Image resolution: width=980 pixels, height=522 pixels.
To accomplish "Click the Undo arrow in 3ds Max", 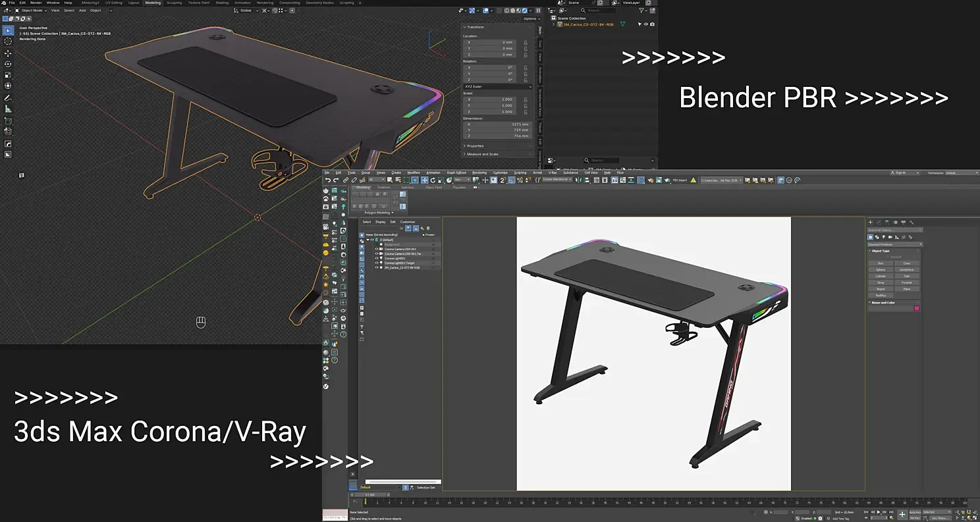I will pos(328,180).
